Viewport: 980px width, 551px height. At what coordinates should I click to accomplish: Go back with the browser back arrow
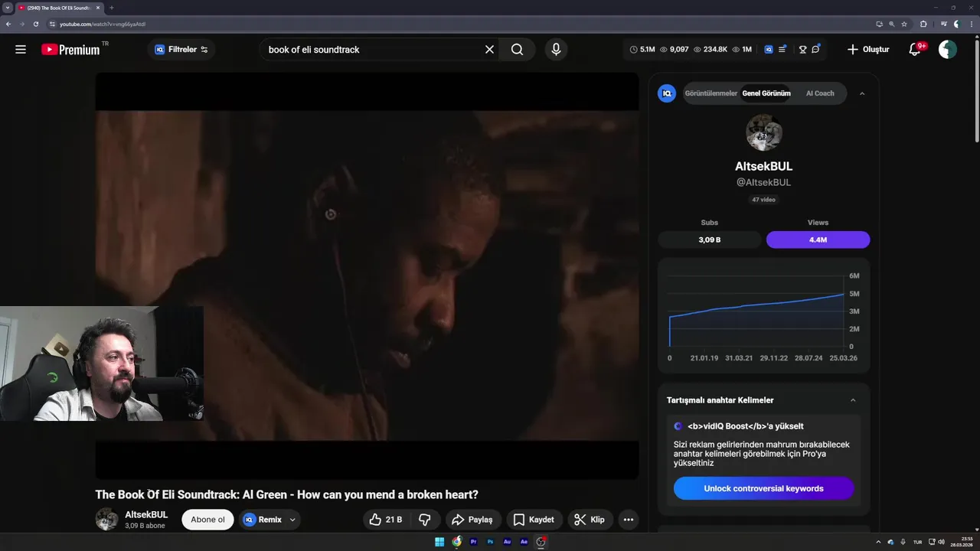[x=8, y=24]
